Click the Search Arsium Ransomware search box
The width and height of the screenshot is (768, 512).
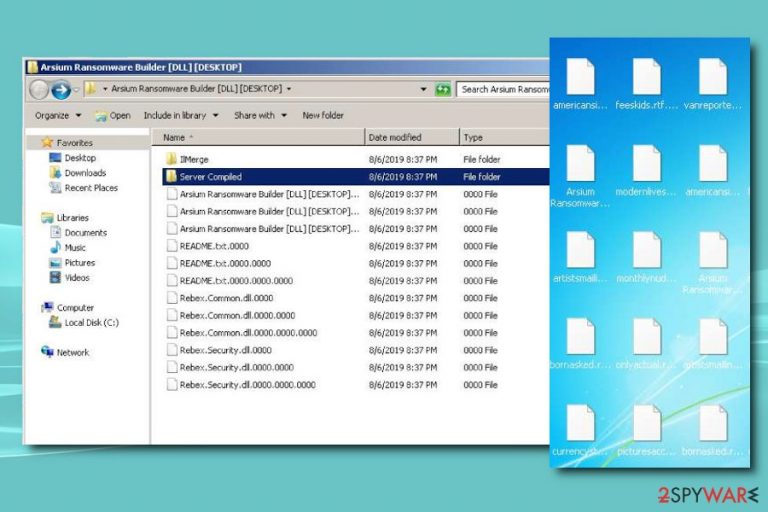point(503,89)
